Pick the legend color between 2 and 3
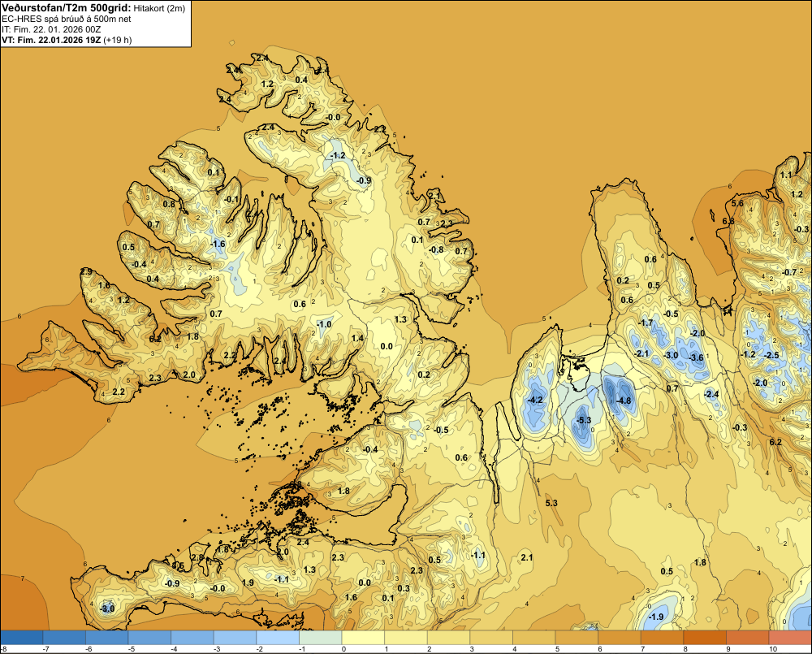Viewport: 812px width, 654px height. (x=449, y=637)
